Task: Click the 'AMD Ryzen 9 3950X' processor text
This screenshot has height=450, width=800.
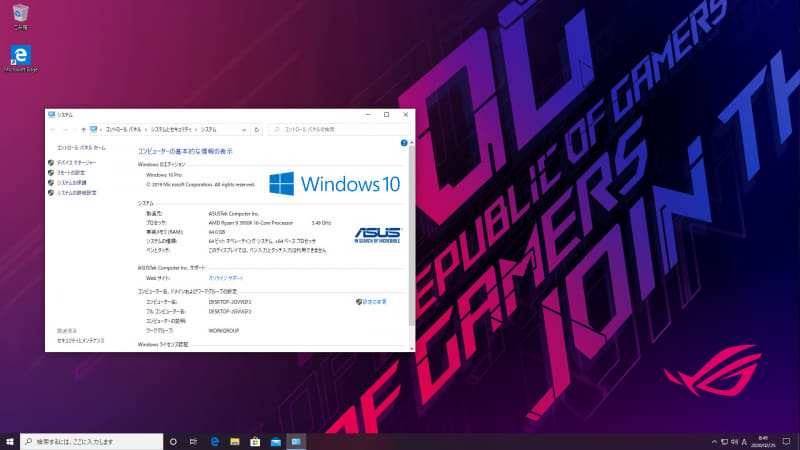Action: [x=251, y=223]
